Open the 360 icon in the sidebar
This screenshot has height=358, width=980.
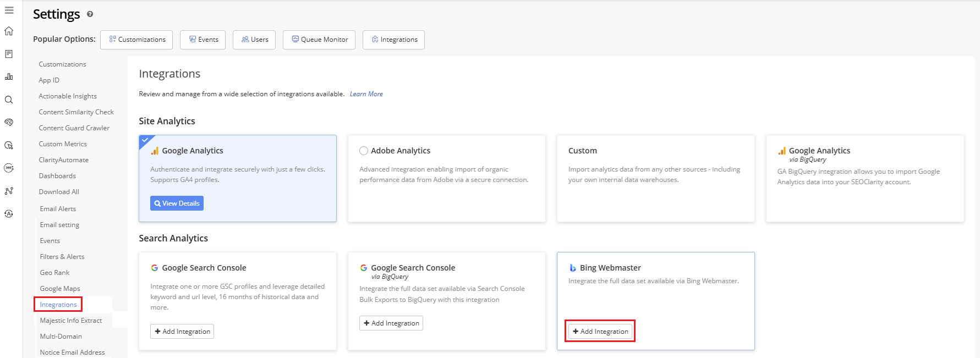[9, 168]
